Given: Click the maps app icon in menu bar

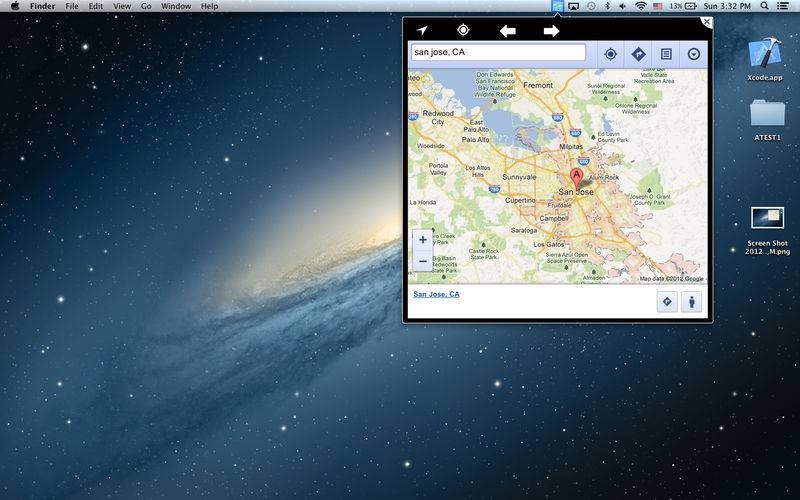Looking at the screenshot, I should point(557,6).
